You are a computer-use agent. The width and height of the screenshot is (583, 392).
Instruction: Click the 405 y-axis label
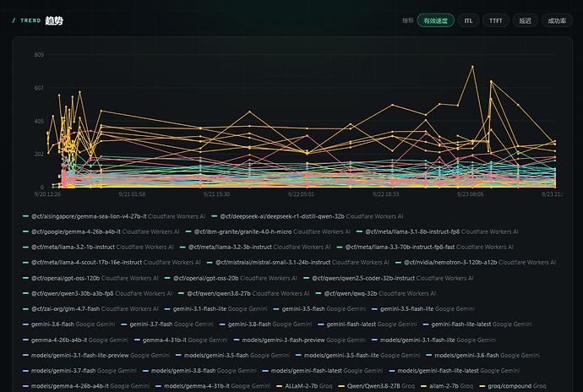[x=39, y=122]
